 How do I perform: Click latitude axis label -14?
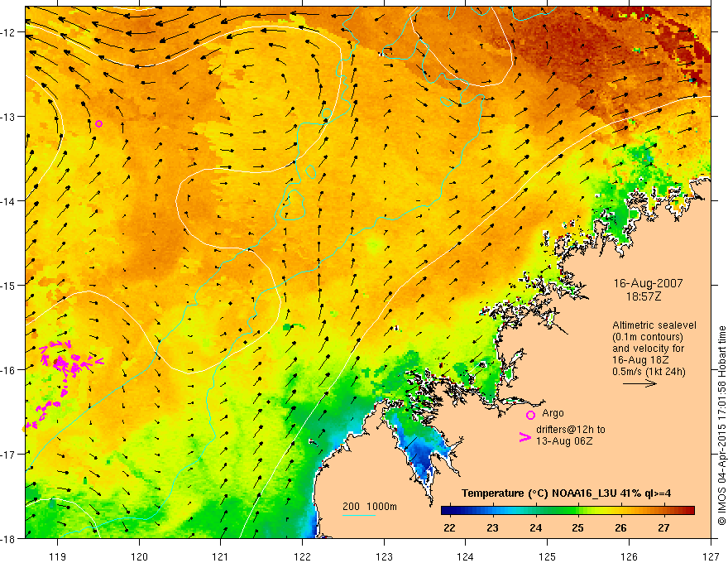[9, 201]
